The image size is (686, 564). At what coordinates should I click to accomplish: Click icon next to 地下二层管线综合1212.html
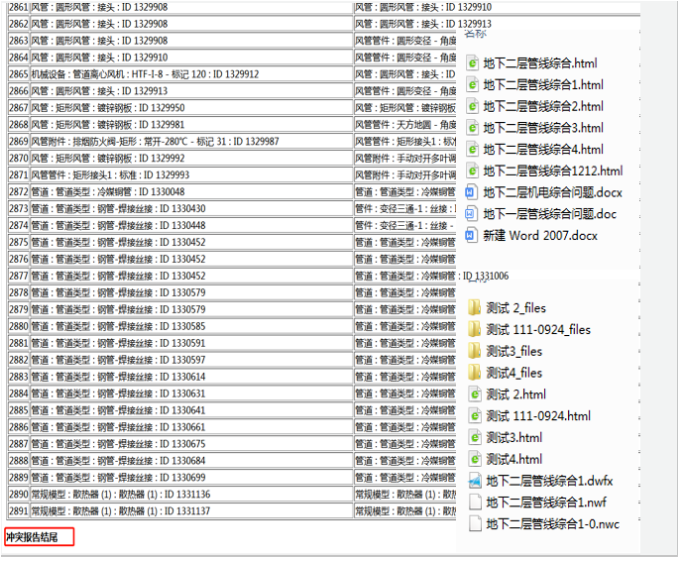click(472, 171)
